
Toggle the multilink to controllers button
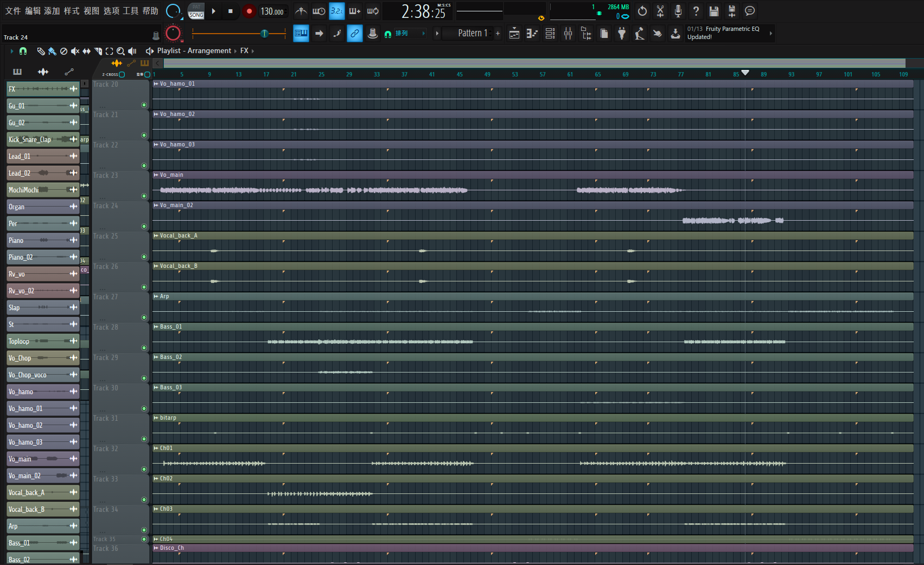pos(354,33)
